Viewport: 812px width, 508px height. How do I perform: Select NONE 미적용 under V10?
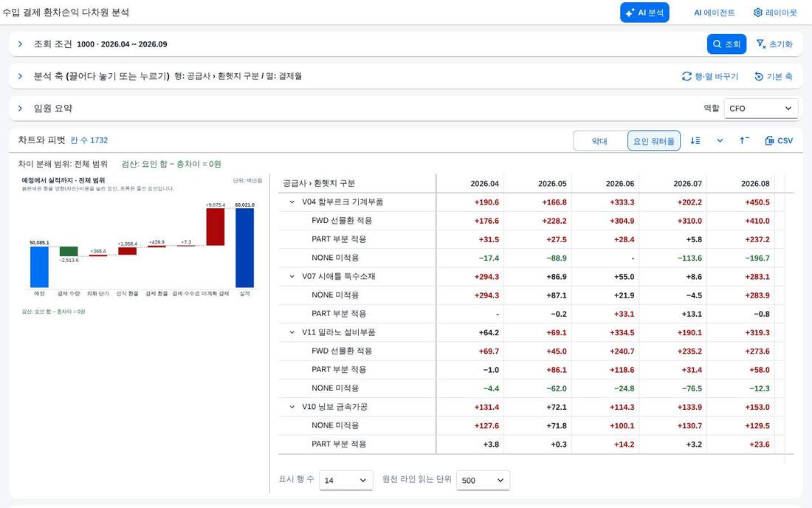click(x=335, y=425)
